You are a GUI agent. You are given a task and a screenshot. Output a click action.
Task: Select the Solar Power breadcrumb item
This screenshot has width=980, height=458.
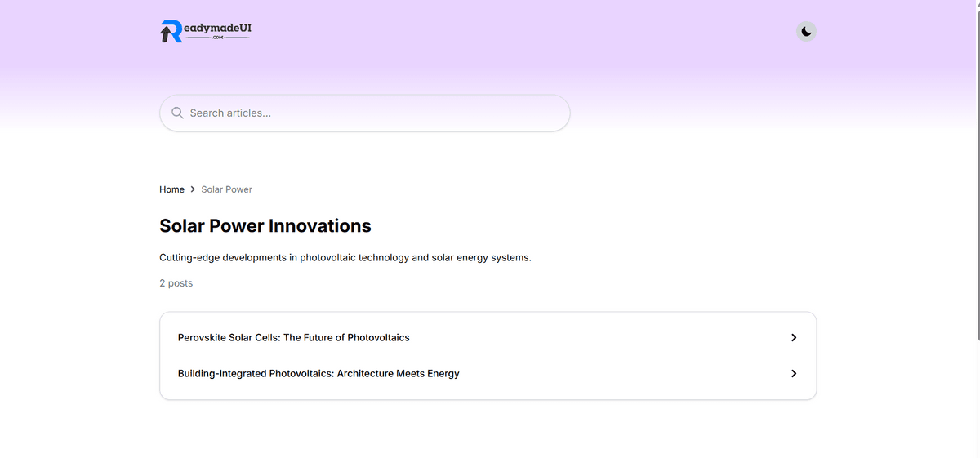[226, 189]
